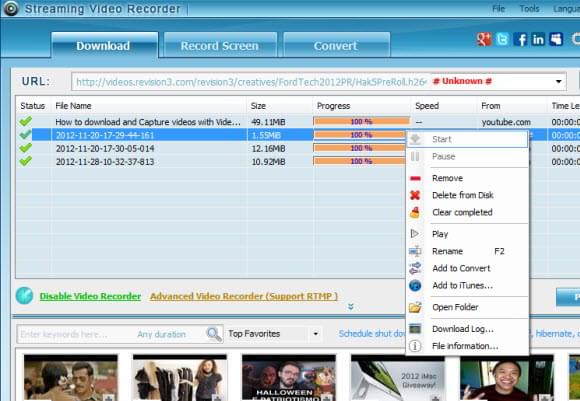Click the File information info icon
This screenshot has width=580, height=401.
point(415,346)
